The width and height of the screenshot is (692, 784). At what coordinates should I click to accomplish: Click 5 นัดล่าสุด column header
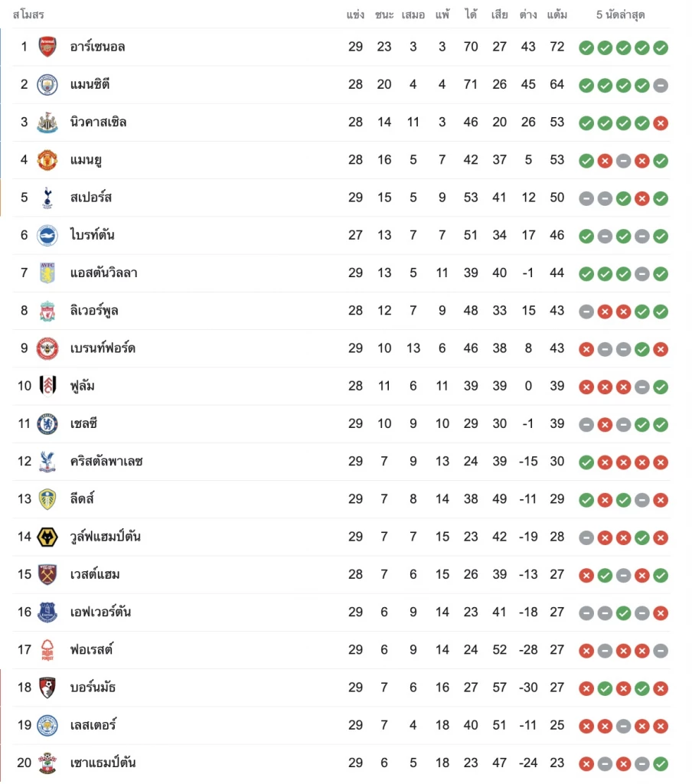pos(621,15)
